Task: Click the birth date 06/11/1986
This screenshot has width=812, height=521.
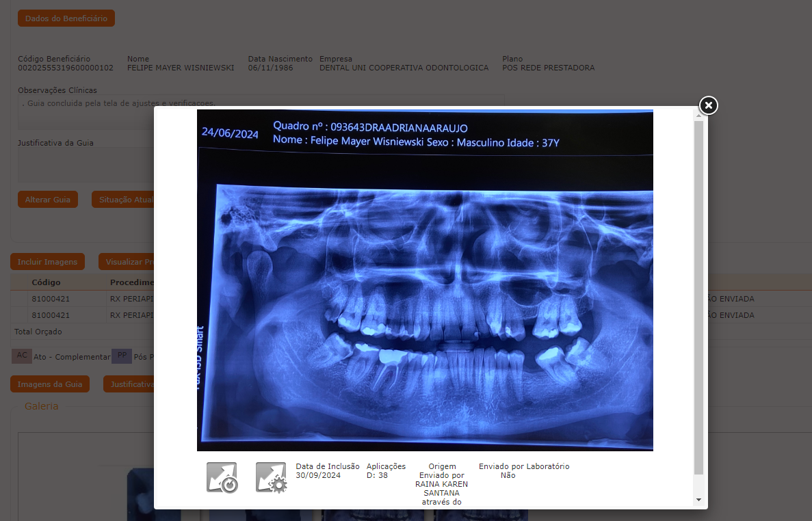Action: 270,68
